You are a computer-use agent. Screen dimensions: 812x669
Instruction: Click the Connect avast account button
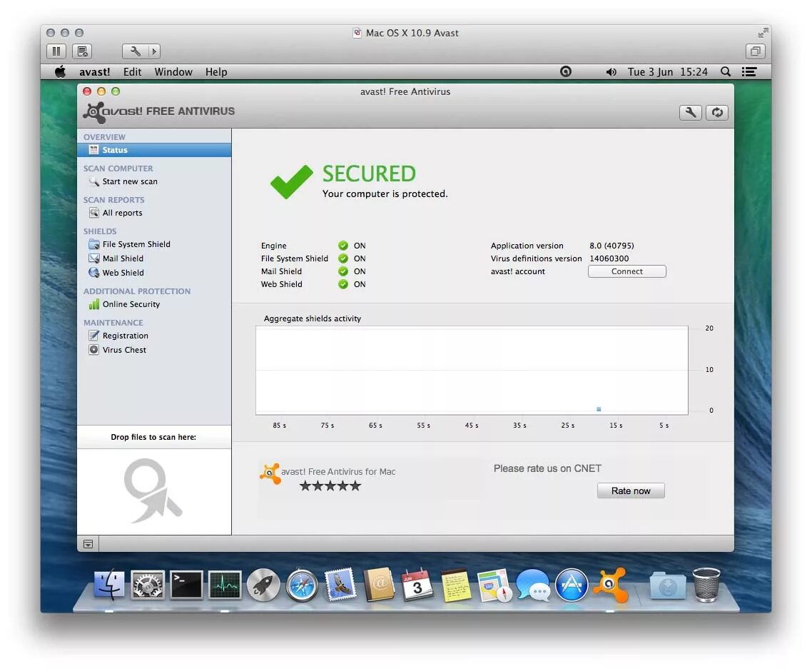pyautogui.click(x=626, y=271)
